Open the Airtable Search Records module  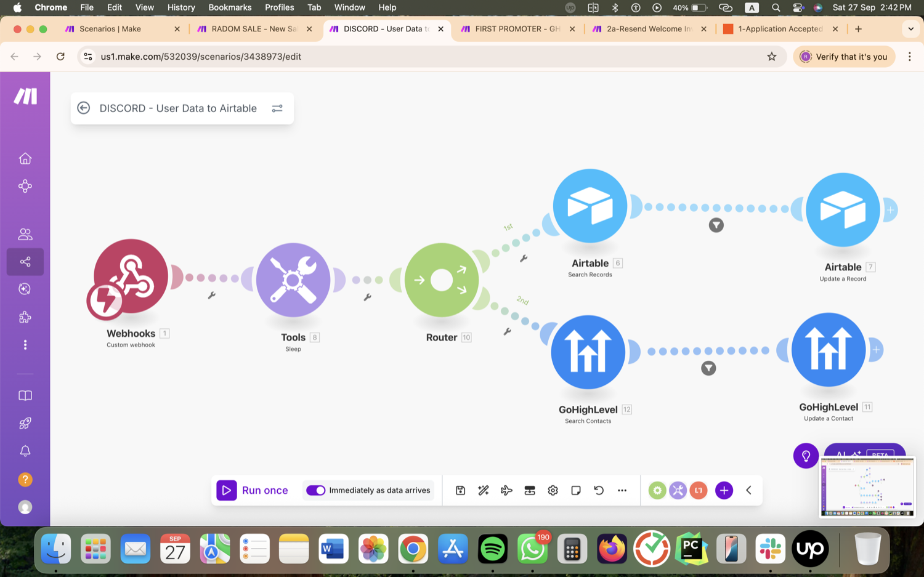[590, 206]
